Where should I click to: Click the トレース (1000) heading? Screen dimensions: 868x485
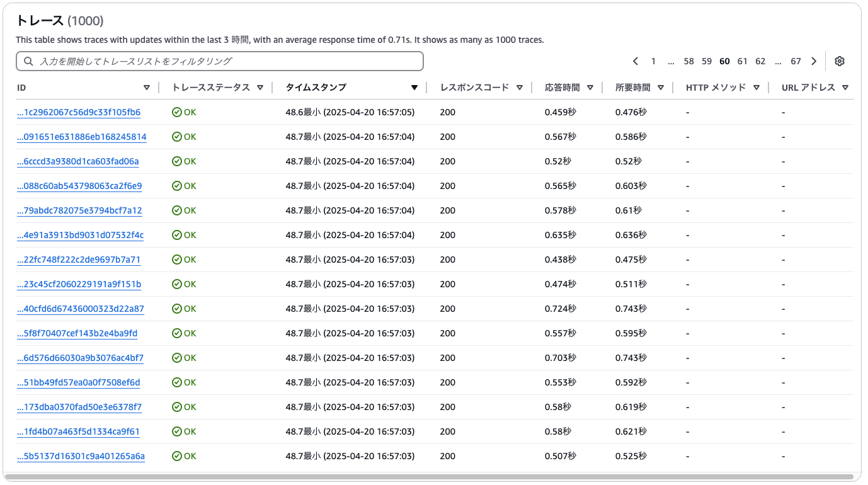60,21
